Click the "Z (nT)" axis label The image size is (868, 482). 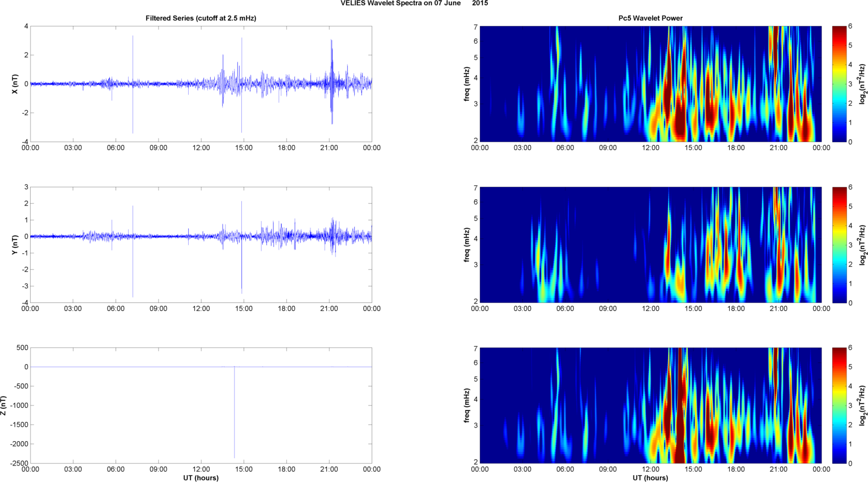(4, 406)
